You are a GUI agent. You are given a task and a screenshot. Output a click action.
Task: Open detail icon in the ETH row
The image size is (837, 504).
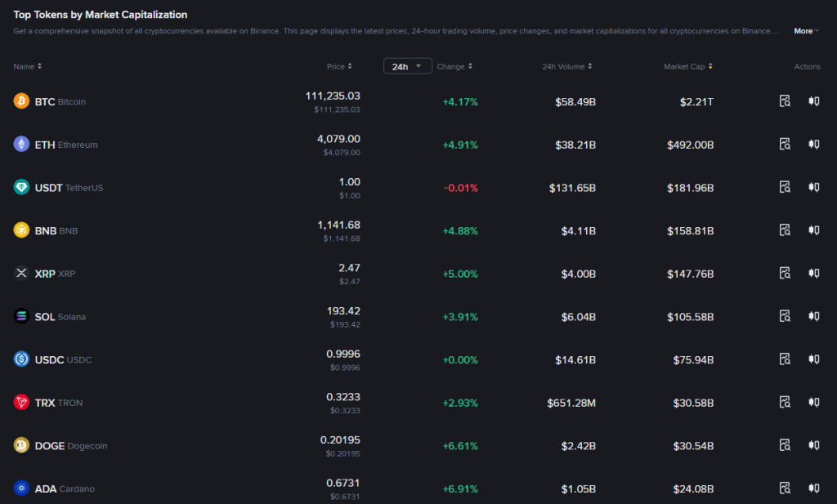pos(785,144)
